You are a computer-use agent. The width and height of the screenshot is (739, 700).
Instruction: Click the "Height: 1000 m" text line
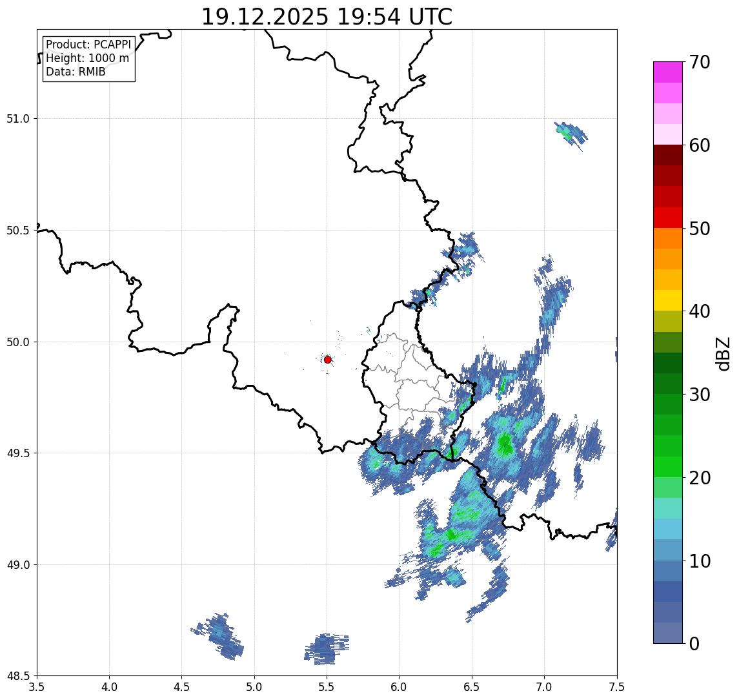87,58
